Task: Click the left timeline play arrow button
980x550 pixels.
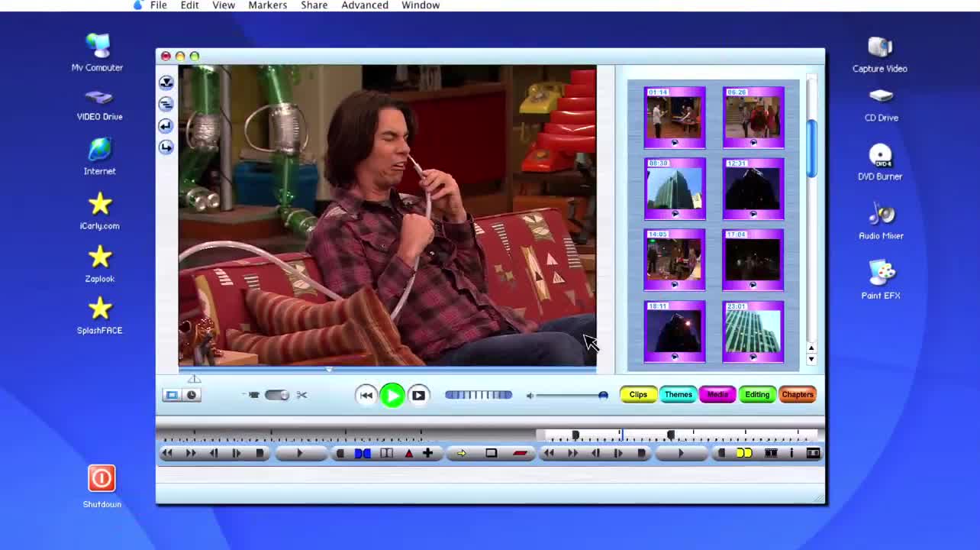Action: (x=299, y=453)
